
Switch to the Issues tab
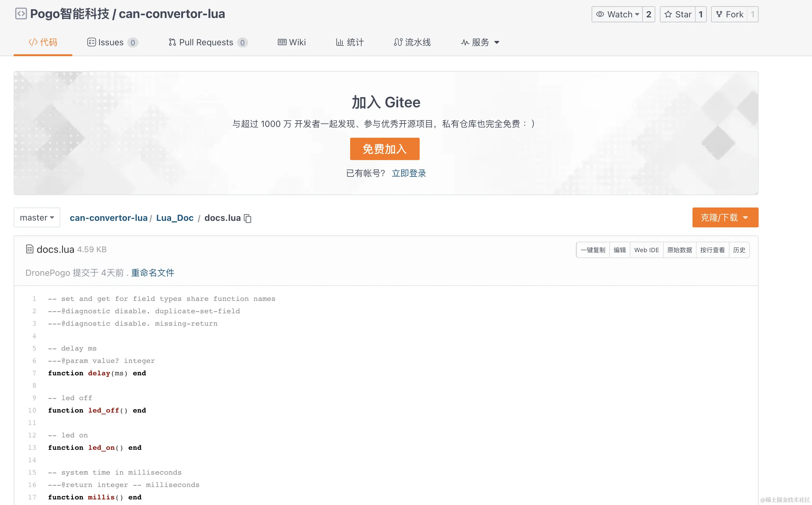point(113,42)
